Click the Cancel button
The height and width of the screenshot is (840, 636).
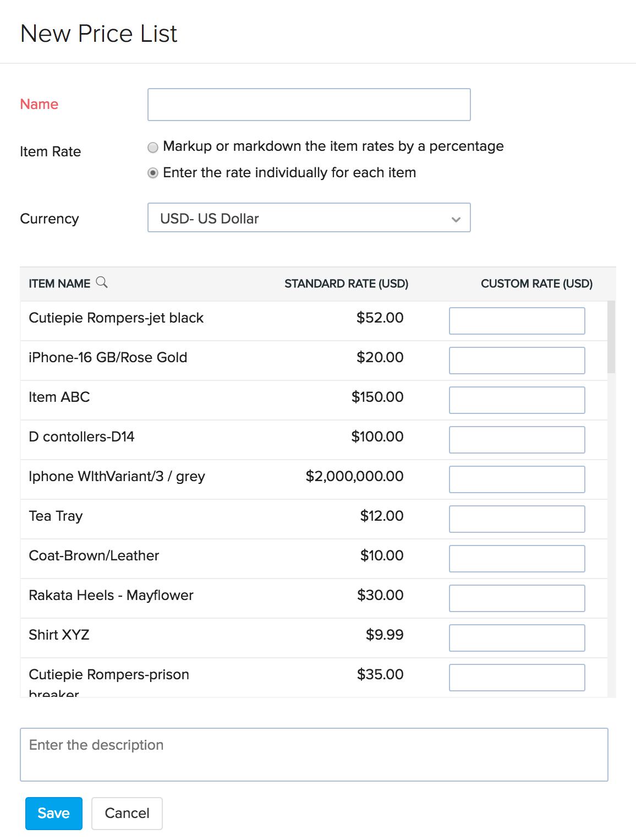coord(127,813)
